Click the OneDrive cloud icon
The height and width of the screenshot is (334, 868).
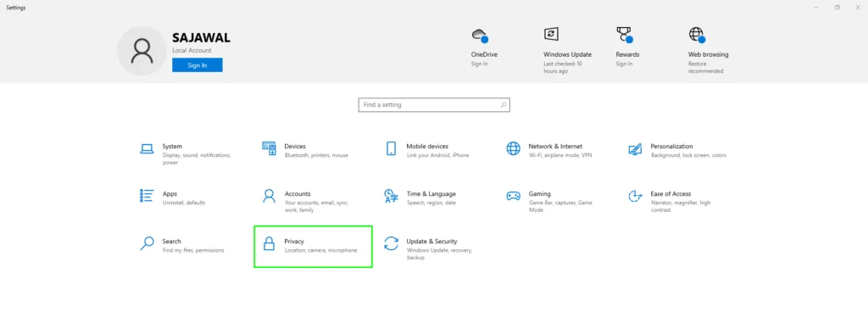click(x=480, y=36)
